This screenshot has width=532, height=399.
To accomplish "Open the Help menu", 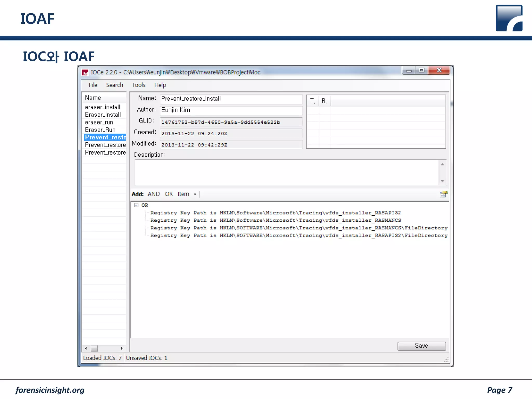I will [160, 85].
